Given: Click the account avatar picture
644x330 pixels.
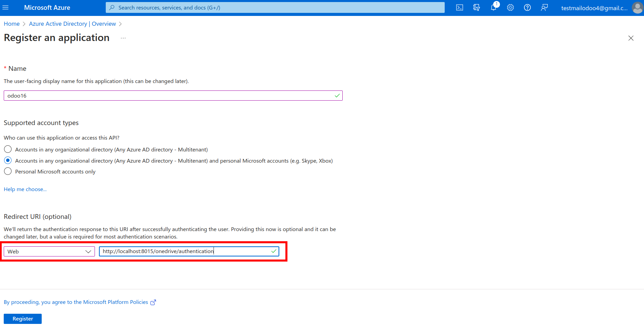Looking at the screenshot, I should 637,7.
